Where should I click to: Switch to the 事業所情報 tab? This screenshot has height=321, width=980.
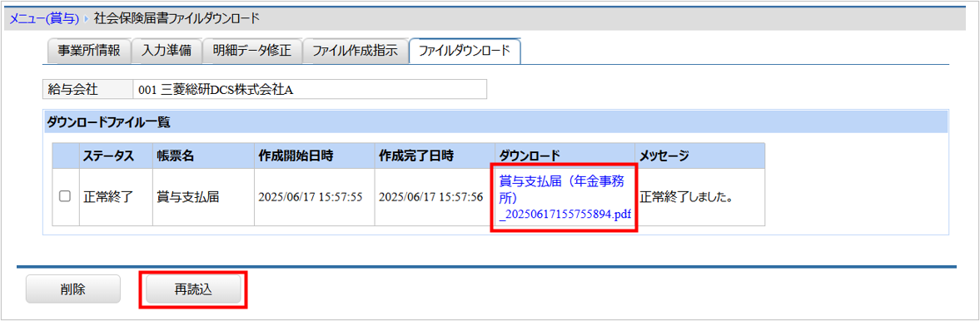click(89, 51)
